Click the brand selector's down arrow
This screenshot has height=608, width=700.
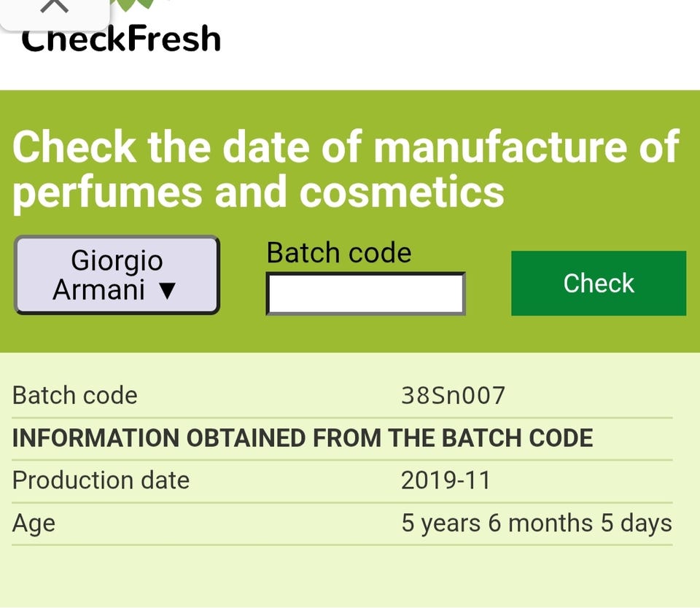[167, 291]
